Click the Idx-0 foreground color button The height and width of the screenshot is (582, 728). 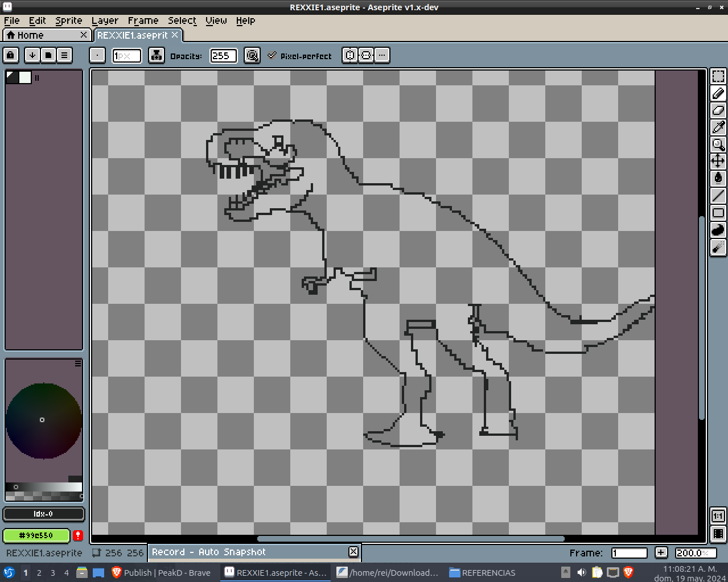[44, 514]
